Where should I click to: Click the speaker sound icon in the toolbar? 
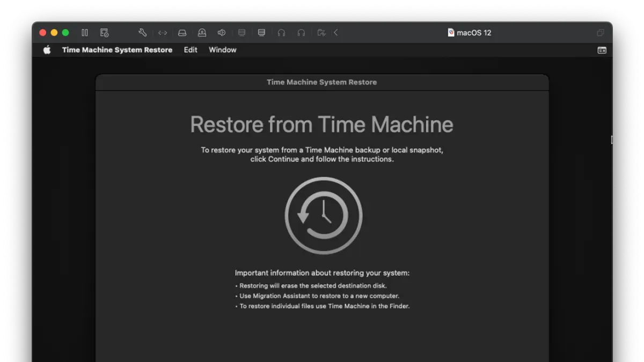[x=222, y=33]
